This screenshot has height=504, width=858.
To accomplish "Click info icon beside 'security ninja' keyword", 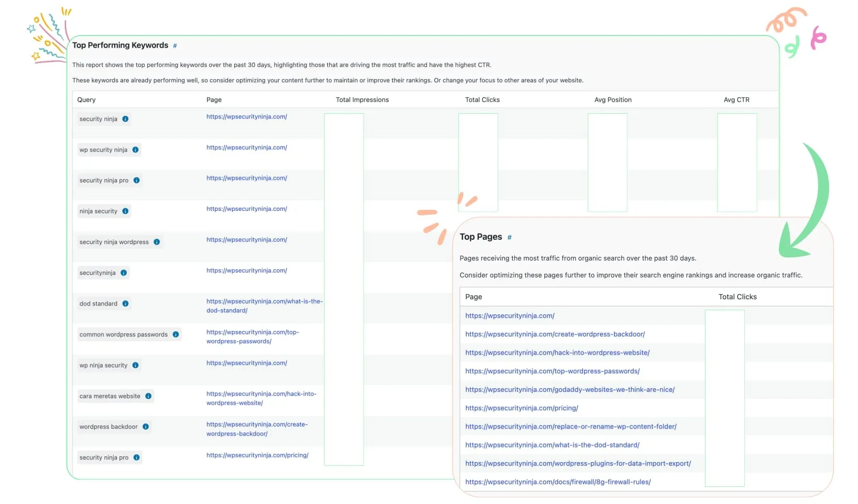I will pyautogui.click(x=125, y=119).
